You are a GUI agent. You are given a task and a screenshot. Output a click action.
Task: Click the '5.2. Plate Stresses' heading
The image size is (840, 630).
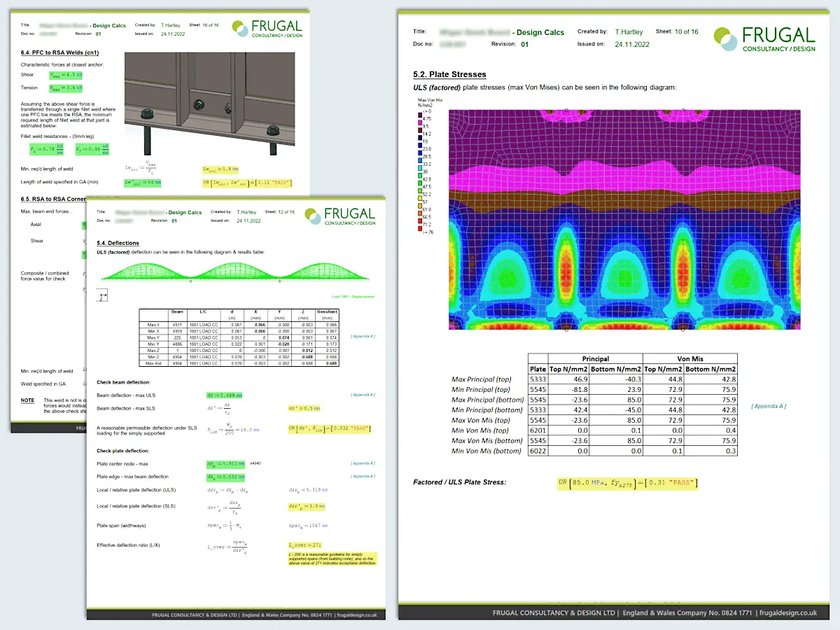(449, 74)
